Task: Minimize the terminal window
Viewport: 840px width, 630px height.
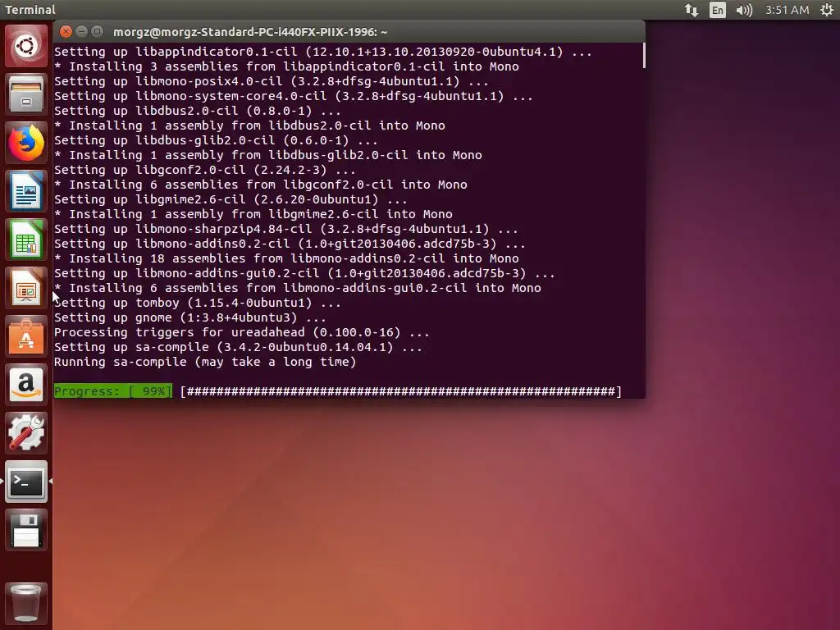Action: click(x=81, y=32)
